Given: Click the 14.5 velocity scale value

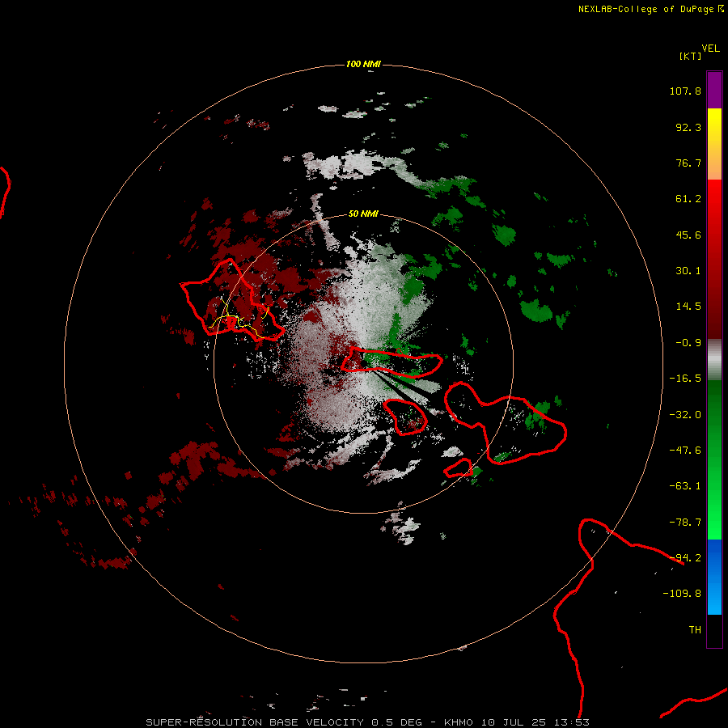Looking at the screenshot, I should pos(688,307).
